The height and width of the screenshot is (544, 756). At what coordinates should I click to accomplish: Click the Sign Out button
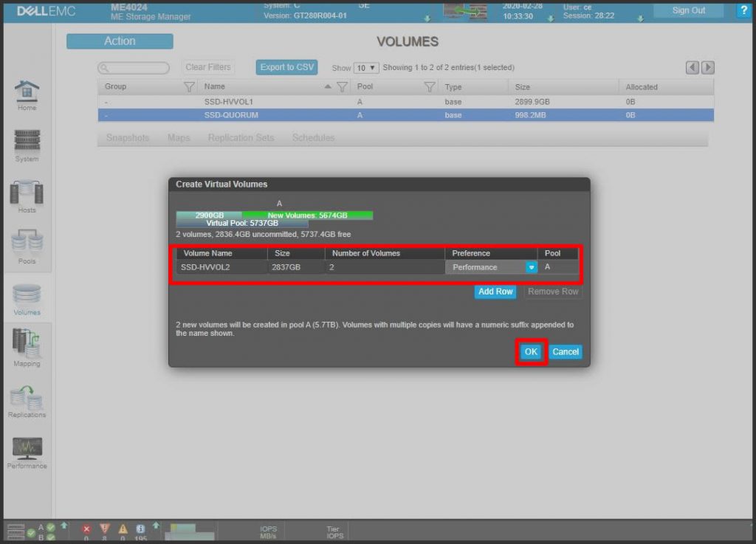[689, 10]
